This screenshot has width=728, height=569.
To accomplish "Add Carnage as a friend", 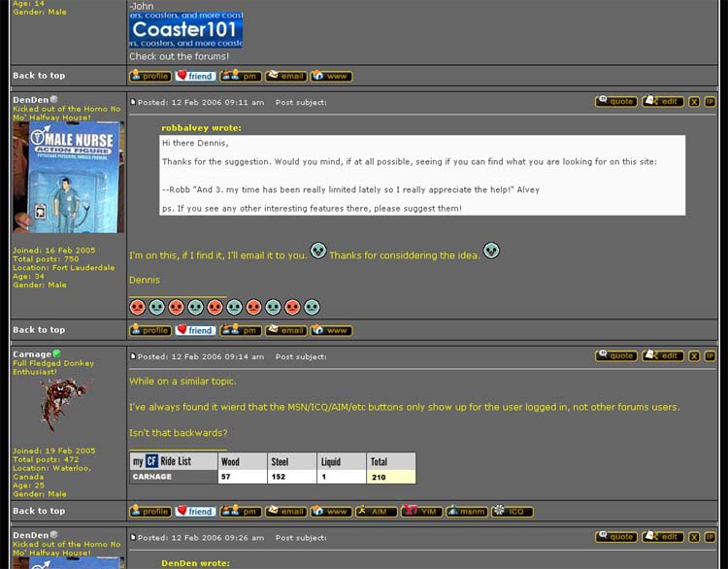I will tap(195, 511).
